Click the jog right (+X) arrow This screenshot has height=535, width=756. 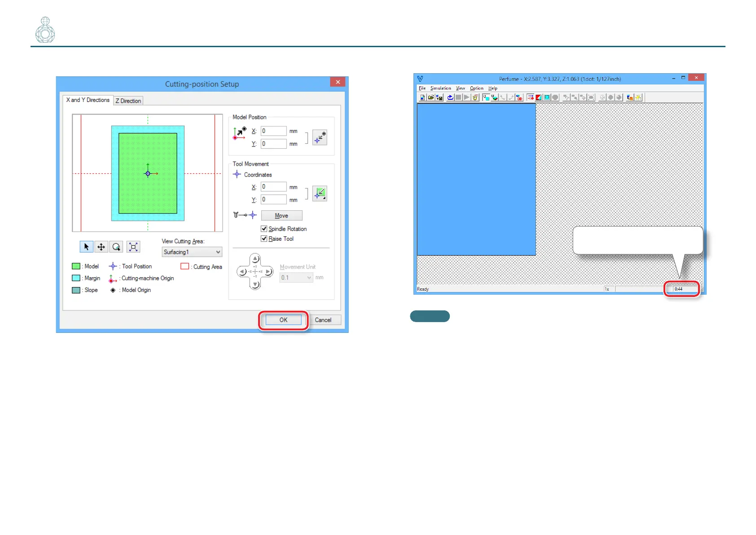268,272
